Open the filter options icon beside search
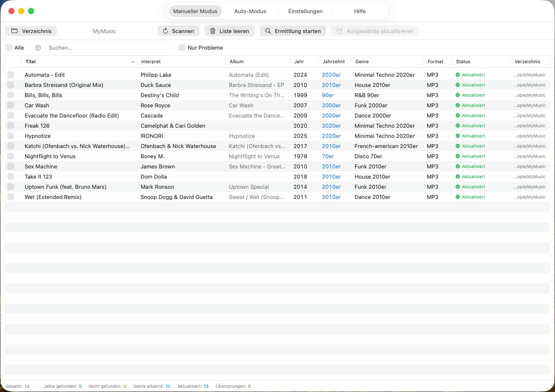This screenshot has height=392, width=555. point(38,48)
